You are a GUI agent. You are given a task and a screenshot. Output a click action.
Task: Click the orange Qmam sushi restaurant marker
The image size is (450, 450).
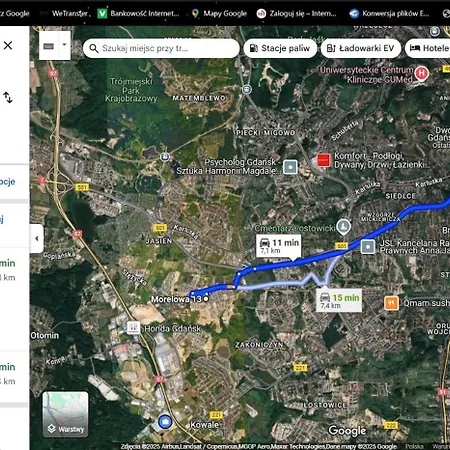point(391,303)
